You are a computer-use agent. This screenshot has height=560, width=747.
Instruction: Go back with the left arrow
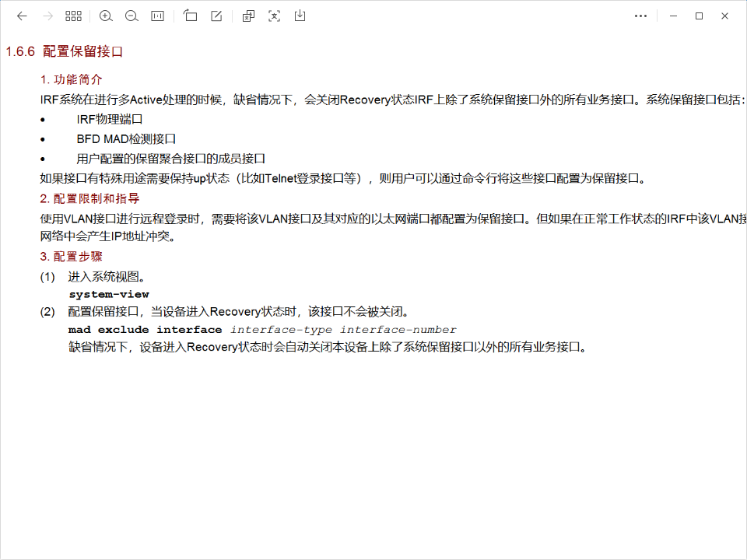[22, 16]
